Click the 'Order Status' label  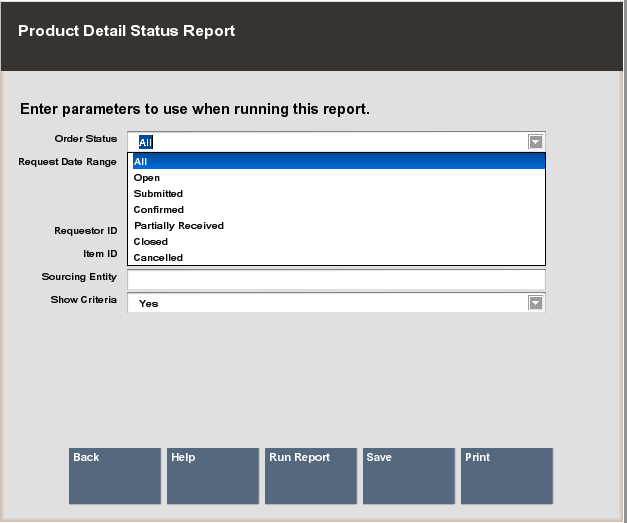[86, 139]
